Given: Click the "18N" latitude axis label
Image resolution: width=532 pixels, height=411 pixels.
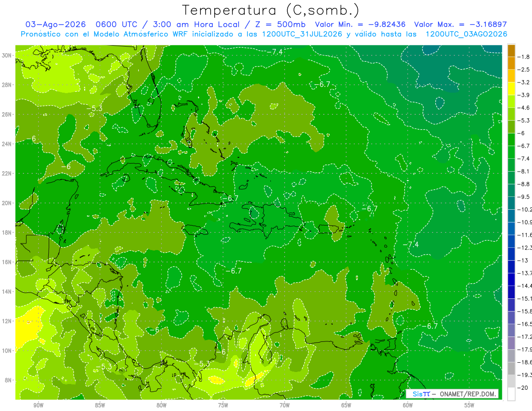Looking at the screenshot, I should (x=7, y=232).
